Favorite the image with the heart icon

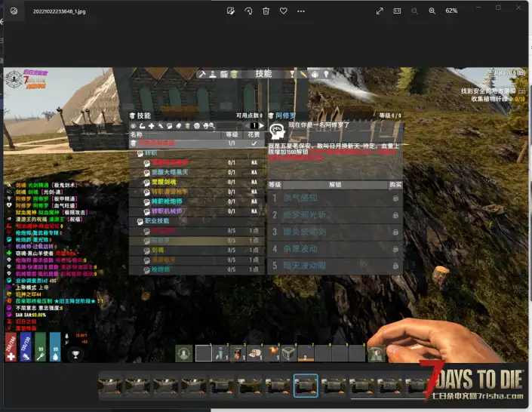(x=284, y=11)
